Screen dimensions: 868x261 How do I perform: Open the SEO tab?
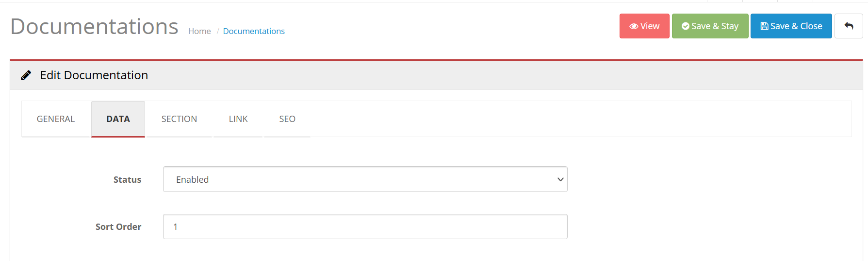tap(287, 119)
